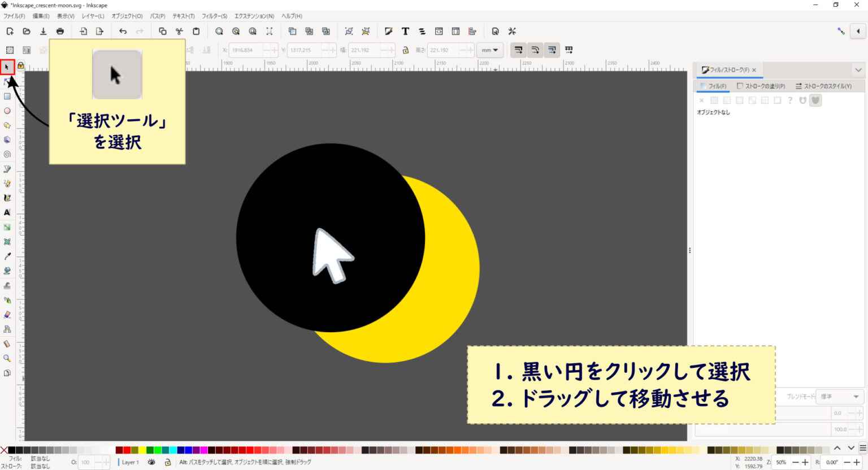Image resolution: width=868 pixels, height=470 pixels.
Task: Select the Text tool
Action: click(7, 212)
